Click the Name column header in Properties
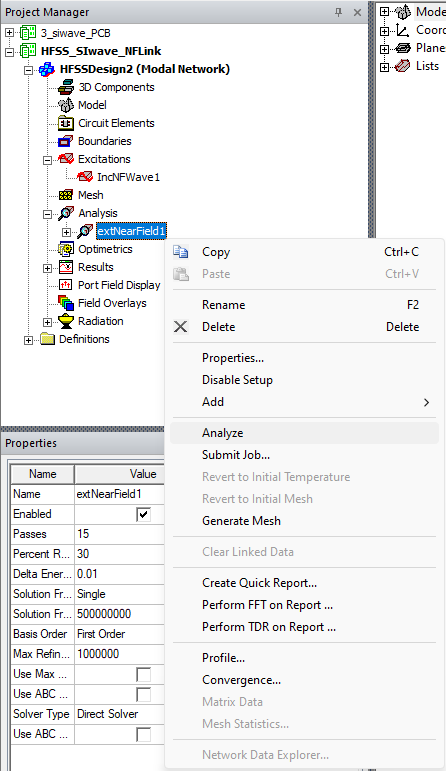Viewport: 446px width, 771px height. tap(43, 474)
